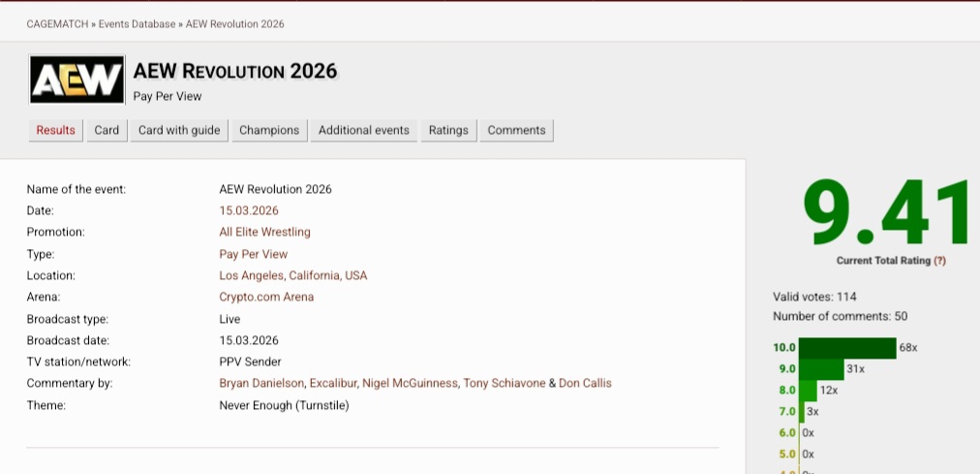Click the (?) rating help link
The width and height of the screenshot is (980, 474).
(x=939, y=261)
